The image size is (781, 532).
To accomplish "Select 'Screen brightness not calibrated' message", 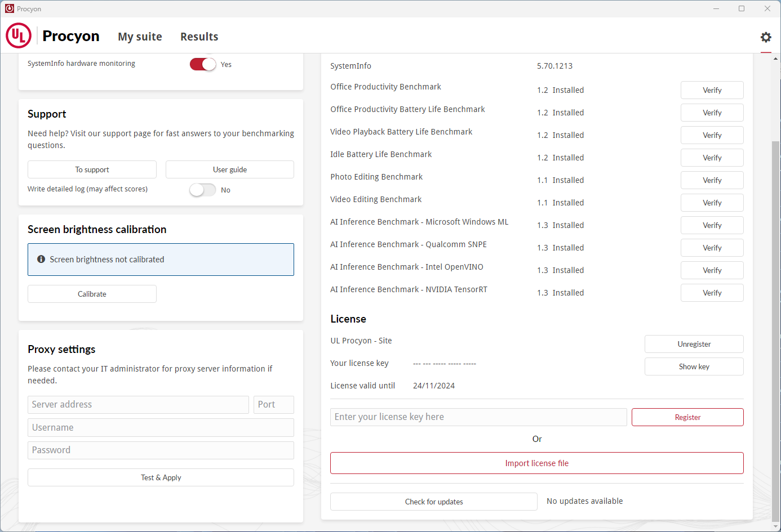I will (107, 260).
